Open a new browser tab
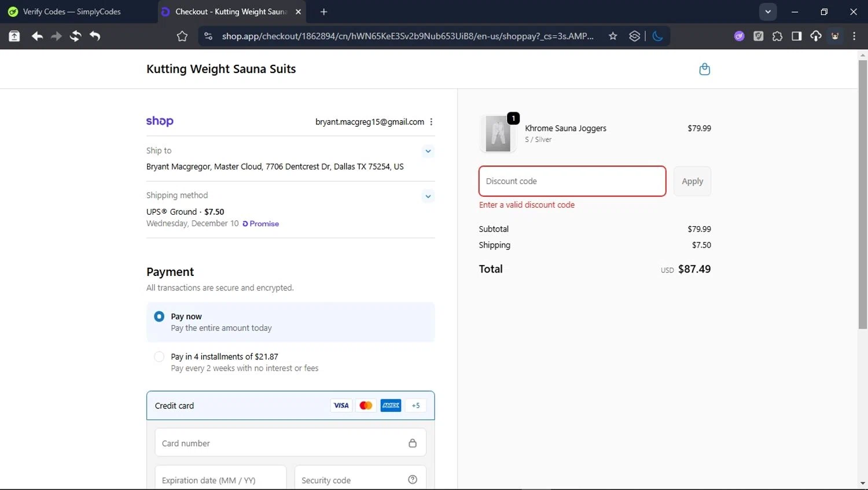 point(323,12)
